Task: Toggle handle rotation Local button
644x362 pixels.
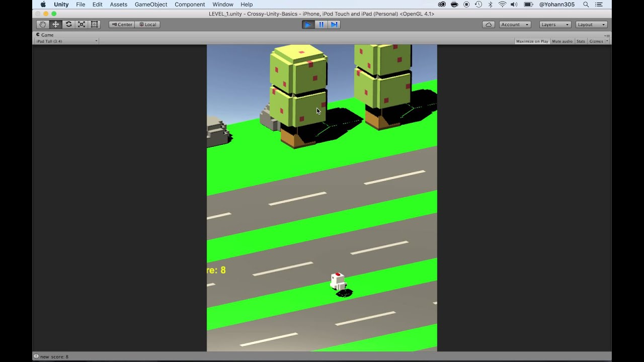Action: click(147, 24)
